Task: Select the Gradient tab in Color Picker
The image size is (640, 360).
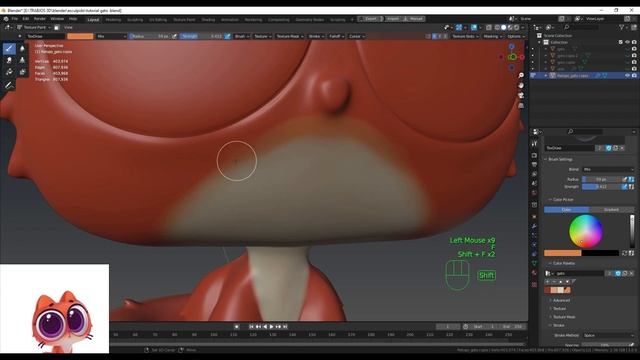Action: coord(611,209)
